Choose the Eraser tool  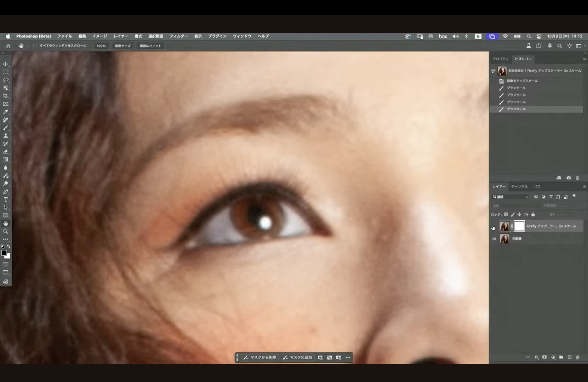point(6,152)
